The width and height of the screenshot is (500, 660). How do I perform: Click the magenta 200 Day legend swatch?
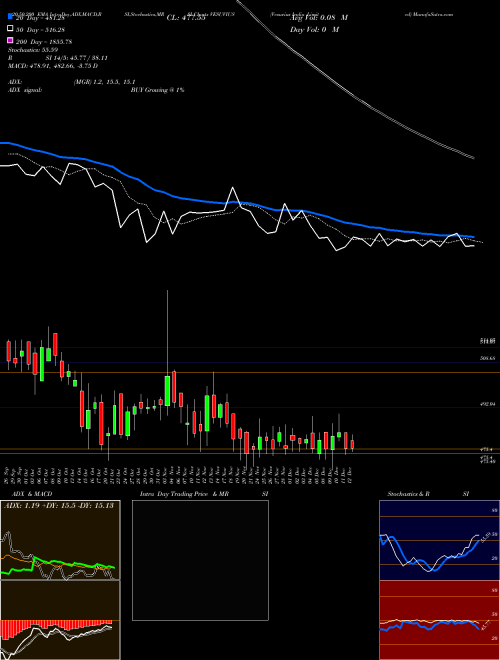tap(11, 41)
